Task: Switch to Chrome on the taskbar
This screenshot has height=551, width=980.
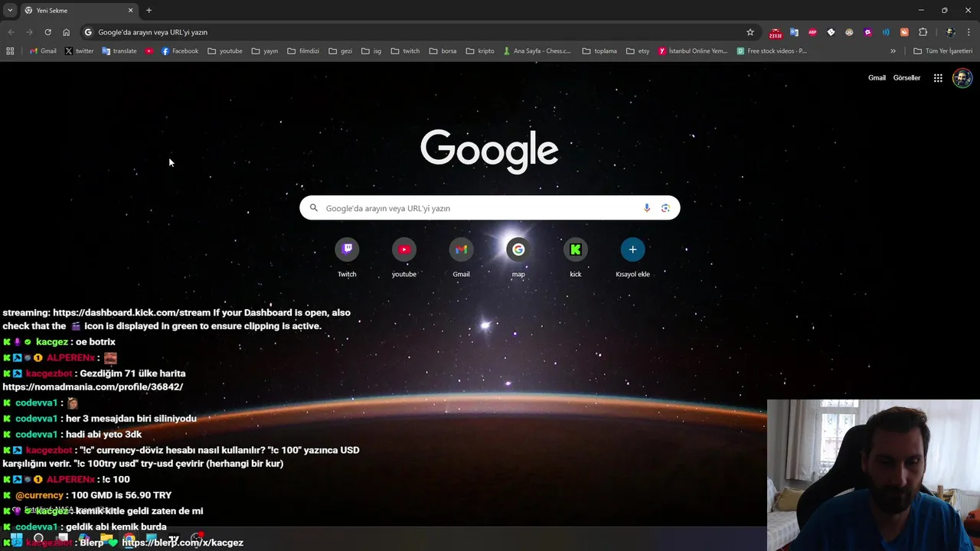Action: coord(129,540)
